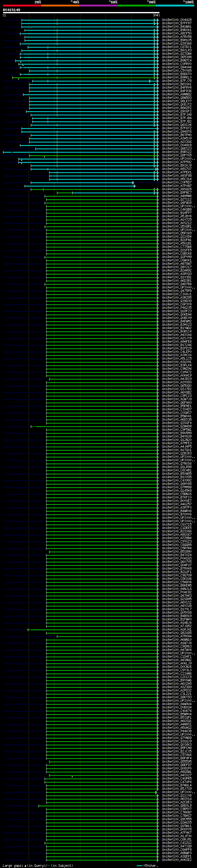Select hit label UniRef100_Q6XC06

tap(177, 125)
